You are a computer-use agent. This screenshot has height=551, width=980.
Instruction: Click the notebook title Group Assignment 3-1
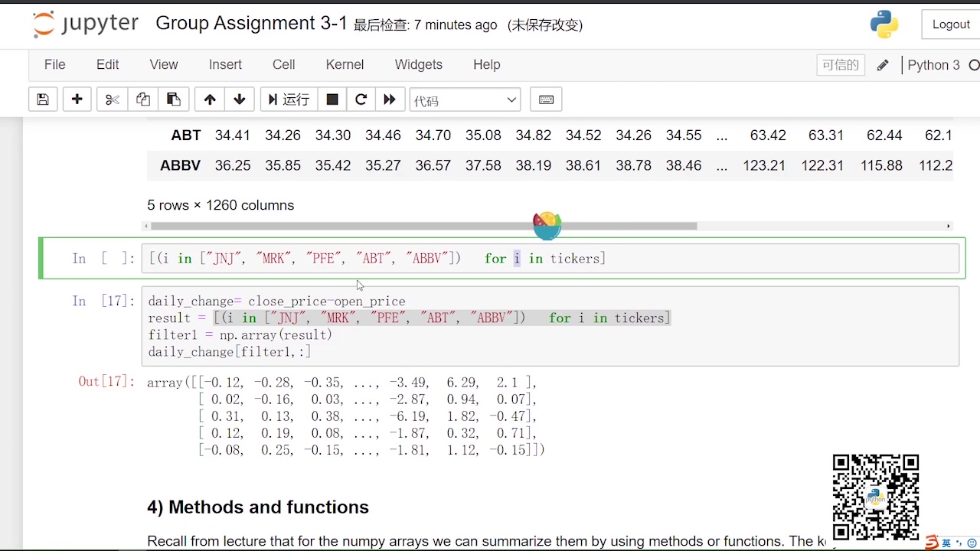pos(251,24)
